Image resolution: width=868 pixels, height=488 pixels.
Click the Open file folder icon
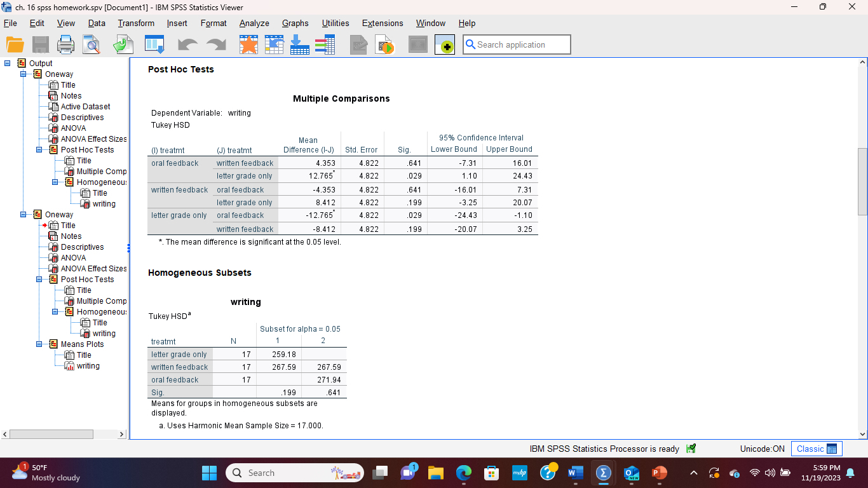pyautogui.click(x=15, y=44)
